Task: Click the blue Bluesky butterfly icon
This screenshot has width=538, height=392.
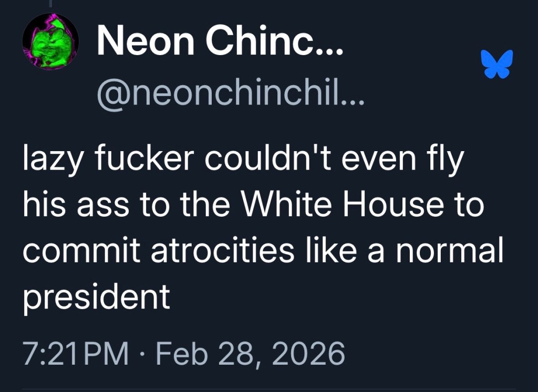Action: coord(496,63)
